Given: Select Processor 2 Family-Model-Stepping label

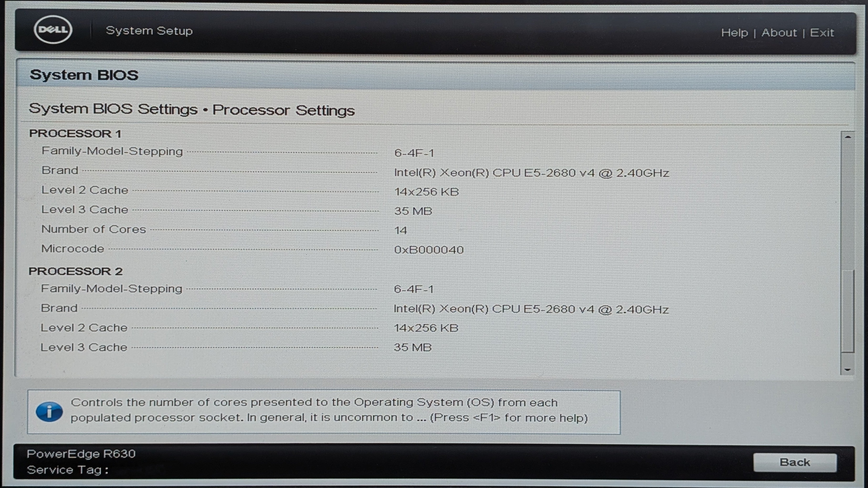Looking at the screenshot, I should [x=111, y=289].
